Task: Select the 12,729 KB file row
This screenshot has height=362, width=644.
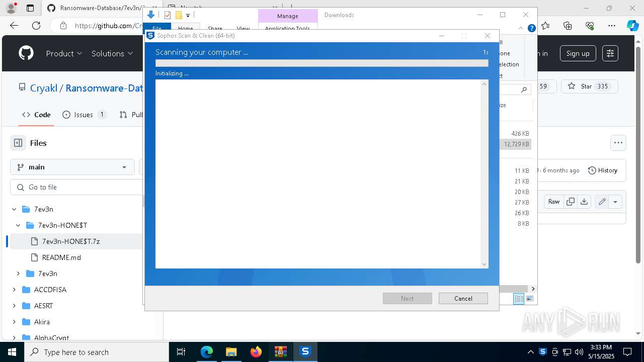Action: pyautogui.click(x=516, y=144)
